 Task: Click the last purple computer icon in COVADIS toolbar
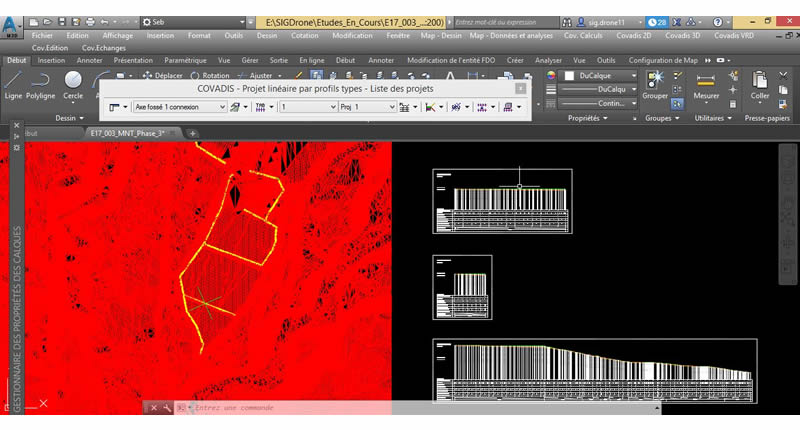(x=508, y=107)
